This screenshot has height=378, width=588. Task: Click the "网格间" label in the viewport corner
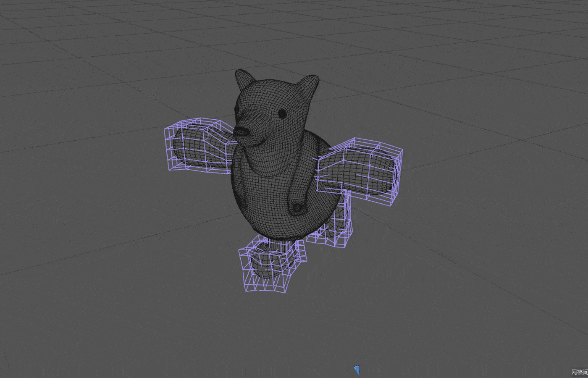pyautogui.click(x=579, y=372)
